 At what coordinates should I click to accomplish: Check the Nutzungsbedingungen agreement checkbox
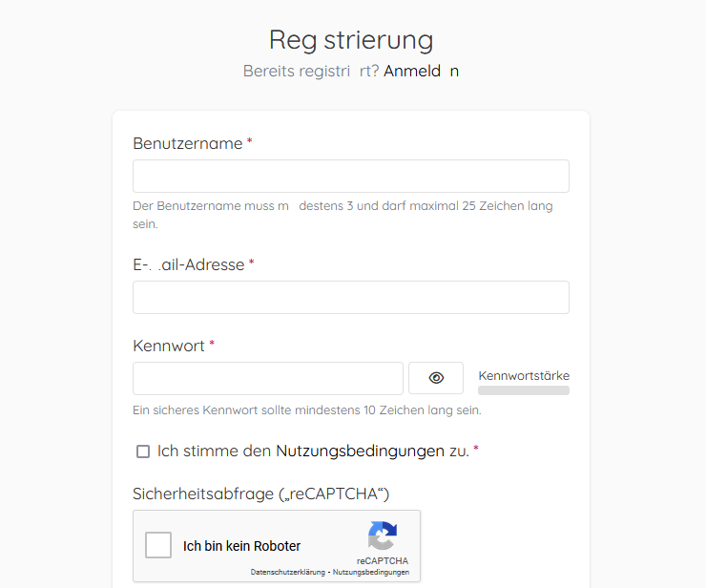point(143,451)
